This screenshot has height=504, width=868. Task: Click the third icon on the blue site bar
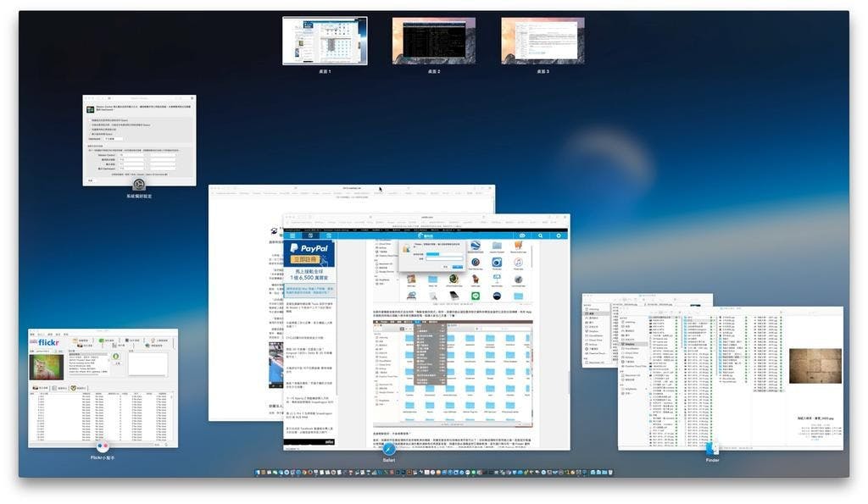coord(328,235)
